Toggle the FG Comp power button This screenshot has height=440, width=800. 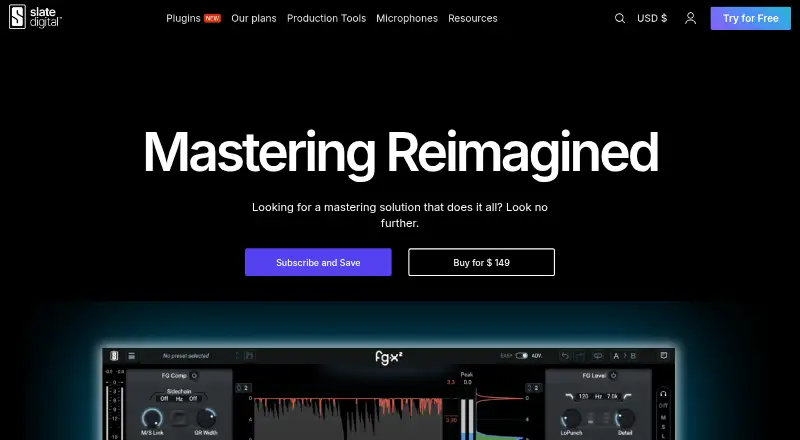(194, 376)
